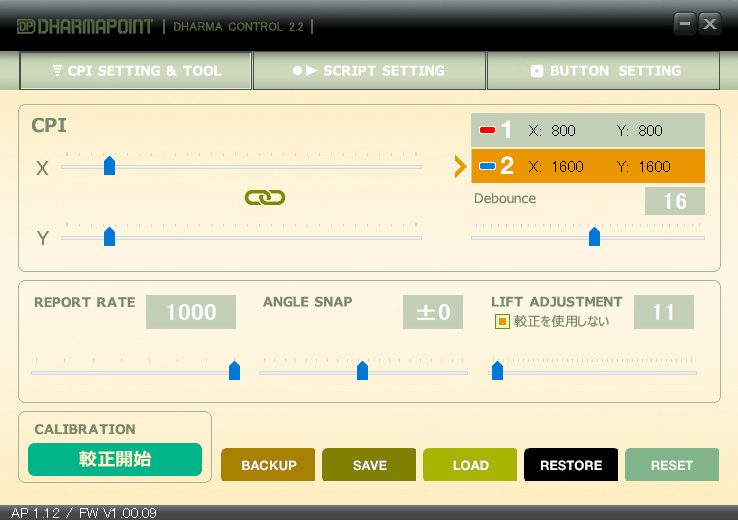Click the SAVE button
Screen dimensions: 738x520
coord(369,465)
